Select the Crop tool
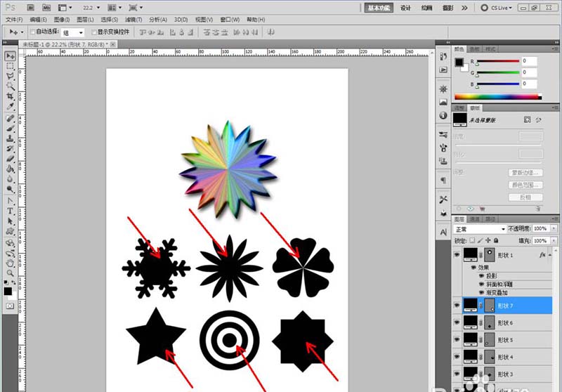The width and height of the screenshot is (562, 392). tap(11, 98)
